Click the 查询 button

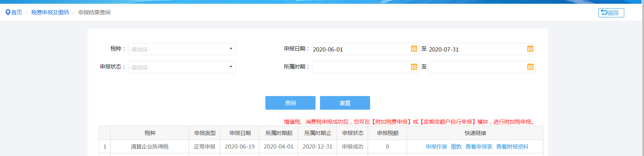coord(290,103)
